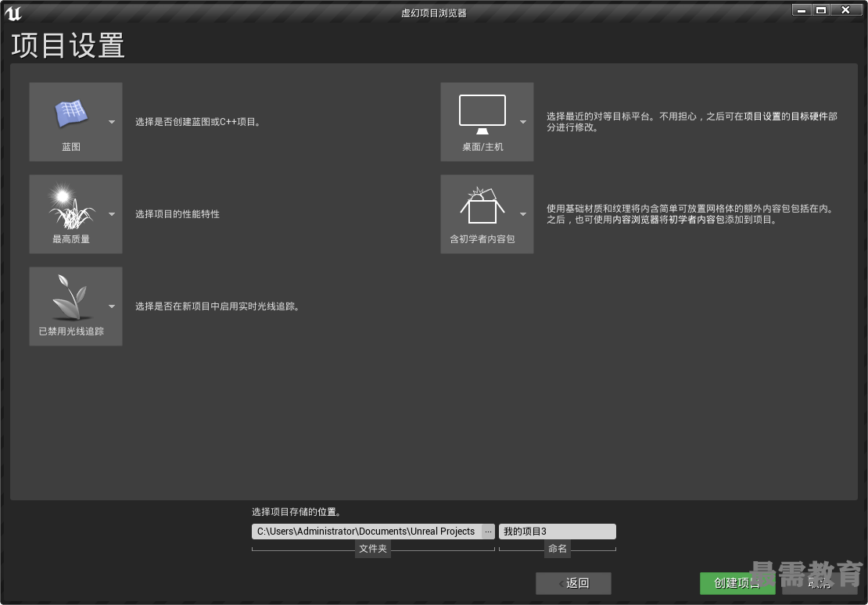The width and height of the screenshot is (868, 605).
Task: Click the text 选择是否创建蓝图或C++项目。
Action: [x=199, y=122]
